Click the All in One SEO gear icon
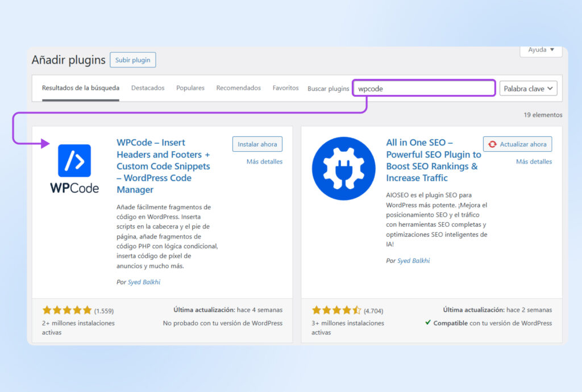 click(x=343, y=168)
